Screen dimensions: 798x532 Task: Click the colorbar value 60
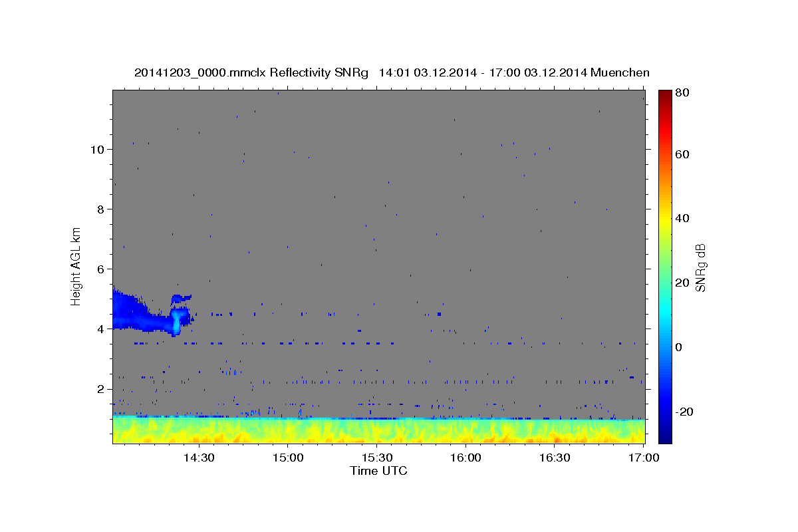(682, 154)
